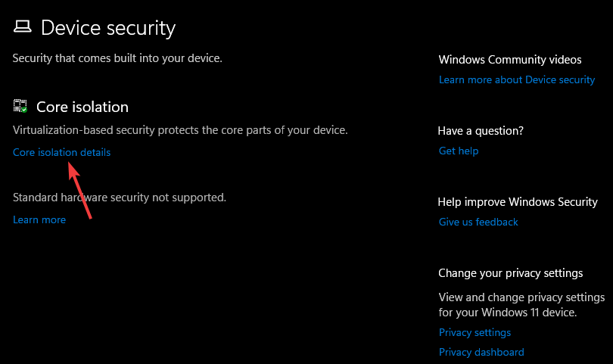Select Give us feedback link
The height and width of the screenshot is (364, 613).
(x=478, y=222)
